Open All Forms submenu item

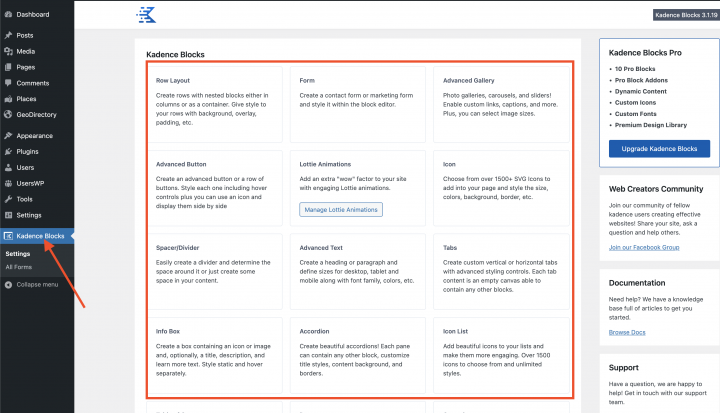click(18, 267)
